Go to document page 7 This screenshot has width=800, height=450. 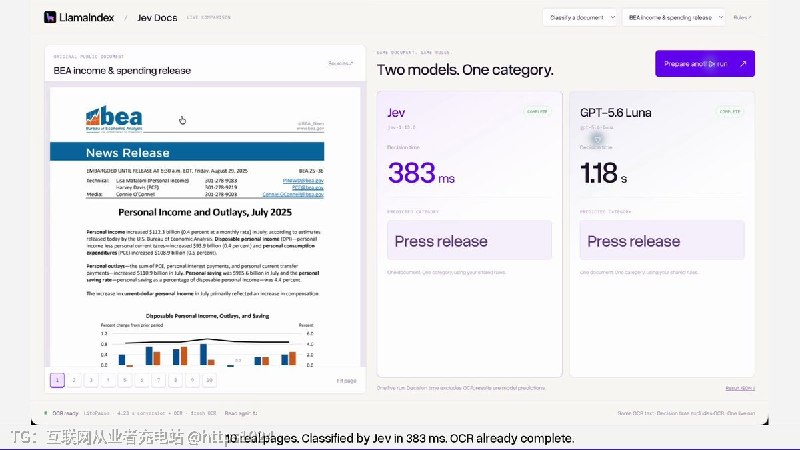point(159,380)
